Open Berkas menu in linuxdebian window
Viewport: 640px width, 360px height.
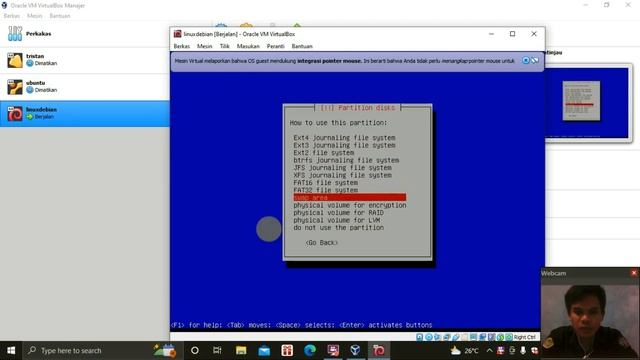click(182, 46)
